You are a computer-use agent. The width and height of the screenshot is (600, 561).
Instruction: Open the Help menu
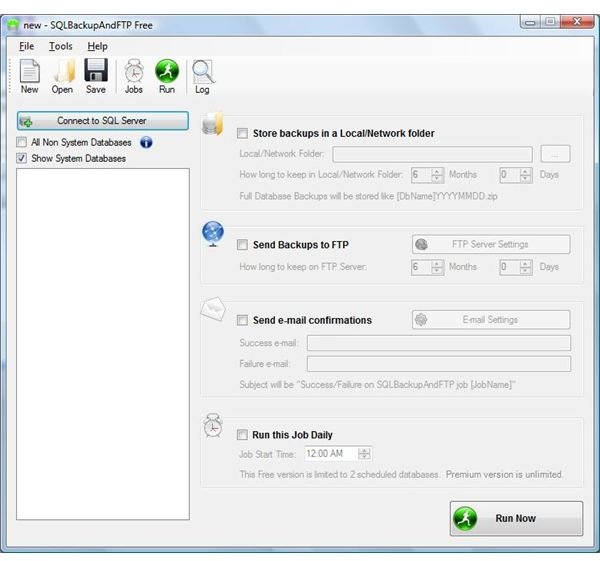pos(97,46)
